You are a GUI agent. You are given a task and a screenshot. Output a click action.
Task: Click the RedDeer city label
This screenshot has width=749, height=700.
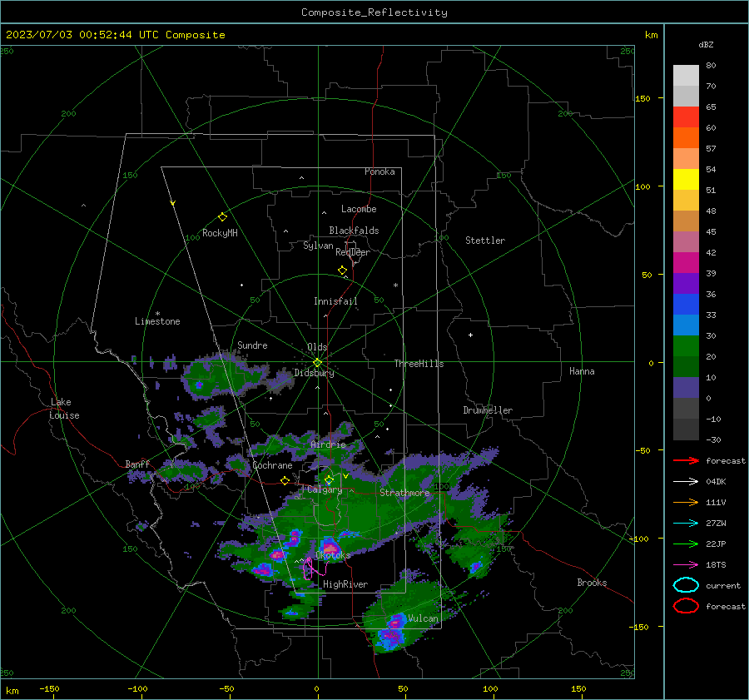pos(353,252)
